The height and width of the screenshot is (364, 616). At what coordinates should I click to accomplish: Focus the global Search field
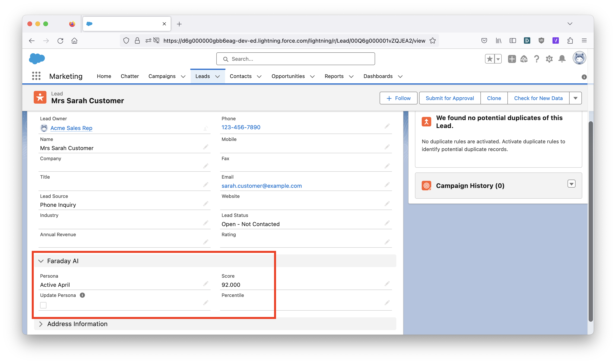click(295, 59)
